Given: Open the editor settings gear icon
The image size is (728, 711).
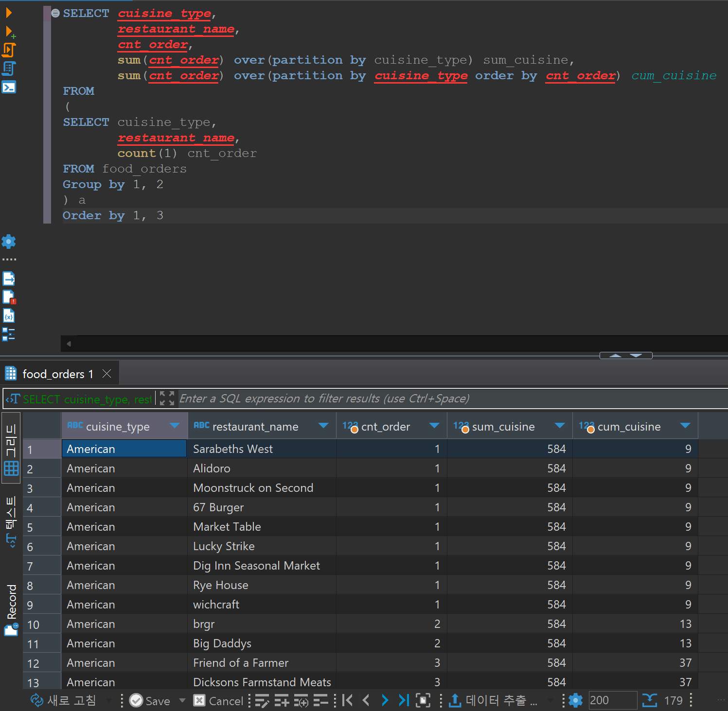Looking at the screenshot, I should tap(9, 242).
